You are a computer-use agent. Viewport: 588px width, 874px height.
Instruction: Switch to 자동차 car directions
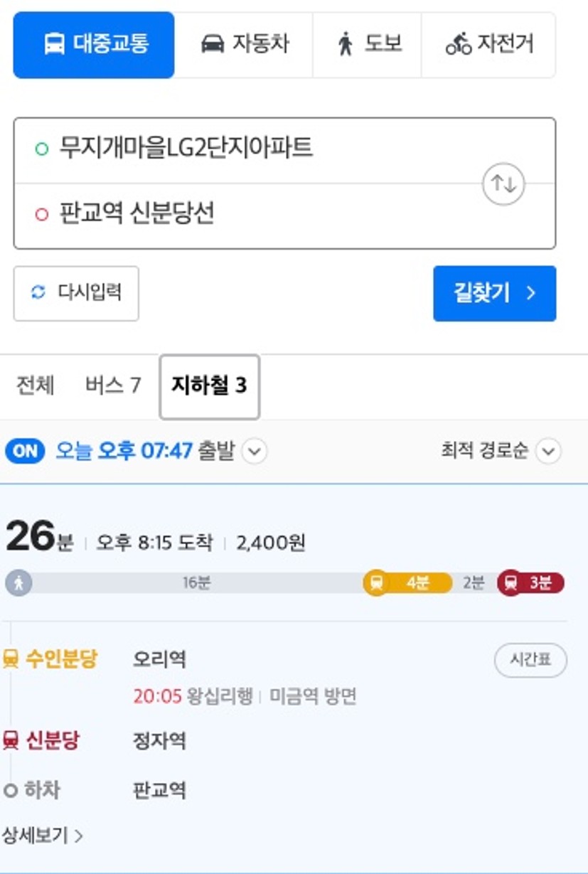(x=244, y=44)
